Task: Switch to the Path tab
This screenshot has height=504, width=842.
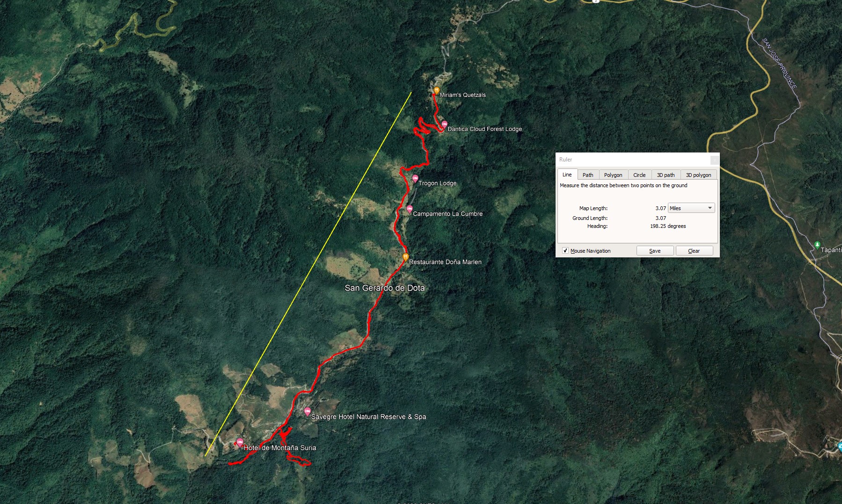Action: (588, 175)
